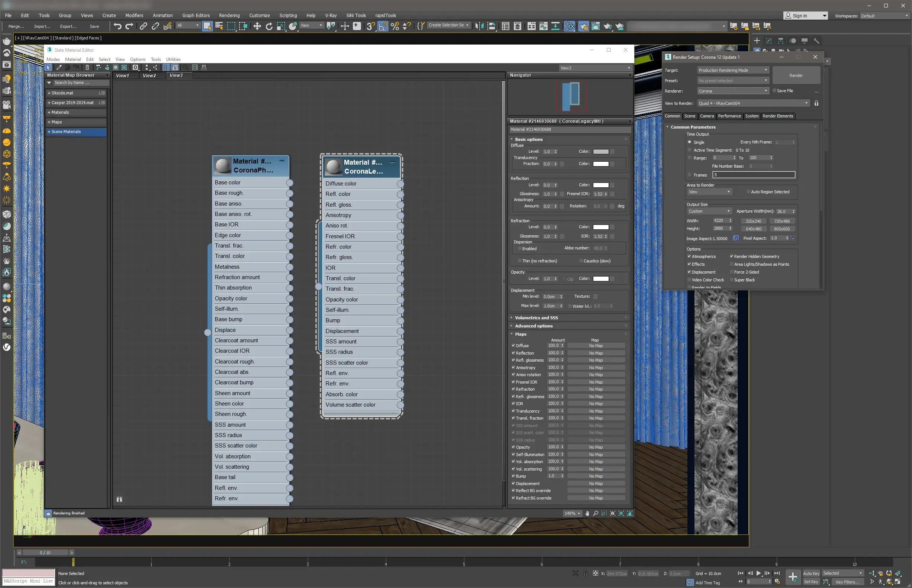The image size is (912, 588).
Task: Select the Move tool in main toolbar
Action: tap(257, 26)
